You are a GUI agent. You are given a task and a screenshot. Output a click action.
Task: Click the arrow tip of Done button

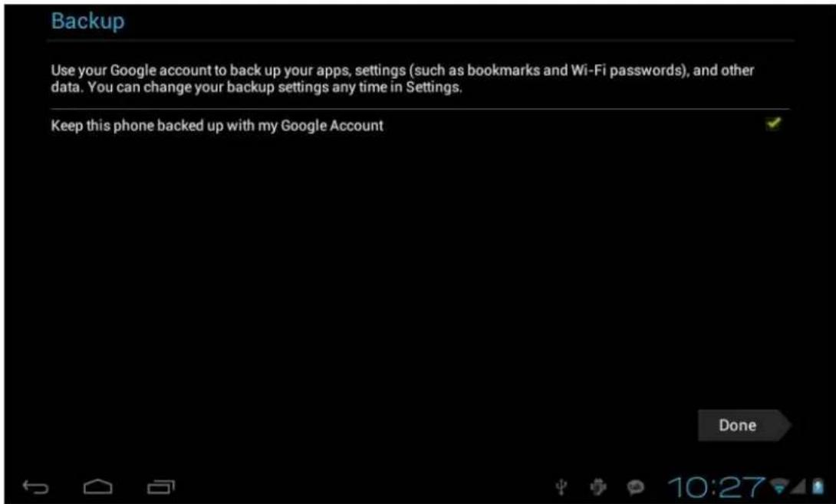785,425
